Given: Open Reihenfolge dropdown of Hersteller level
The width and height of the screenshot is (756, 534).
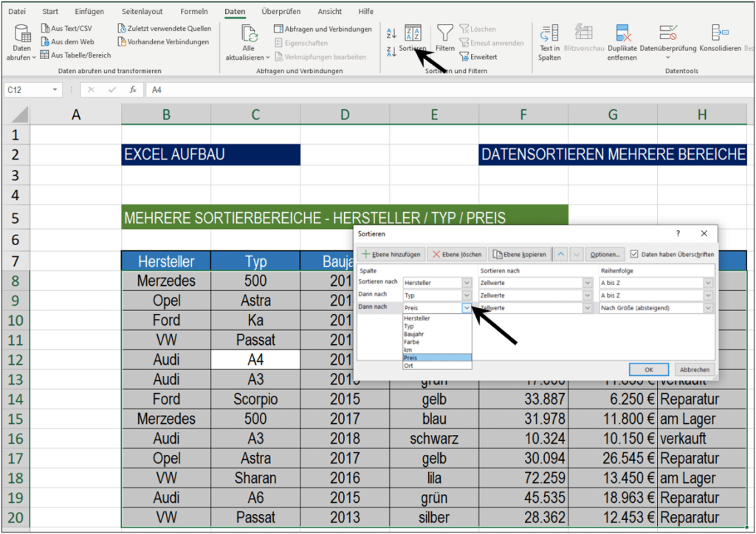Looking at the screenshot, I should (708, 283).
